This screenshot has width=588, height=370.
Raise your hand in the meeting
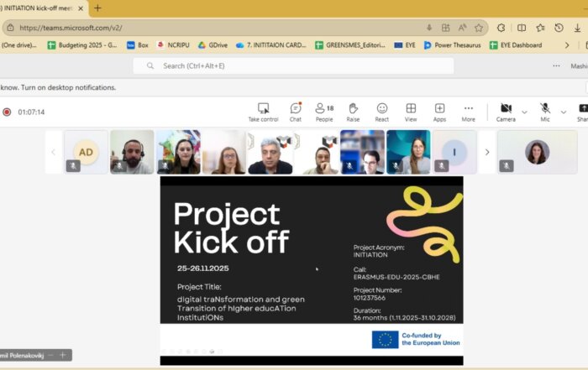pos(353,112)
